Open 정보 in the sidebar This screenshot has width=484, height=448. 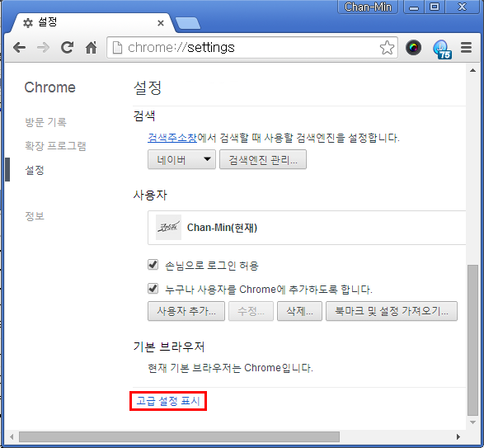click(x=35, y=215)
